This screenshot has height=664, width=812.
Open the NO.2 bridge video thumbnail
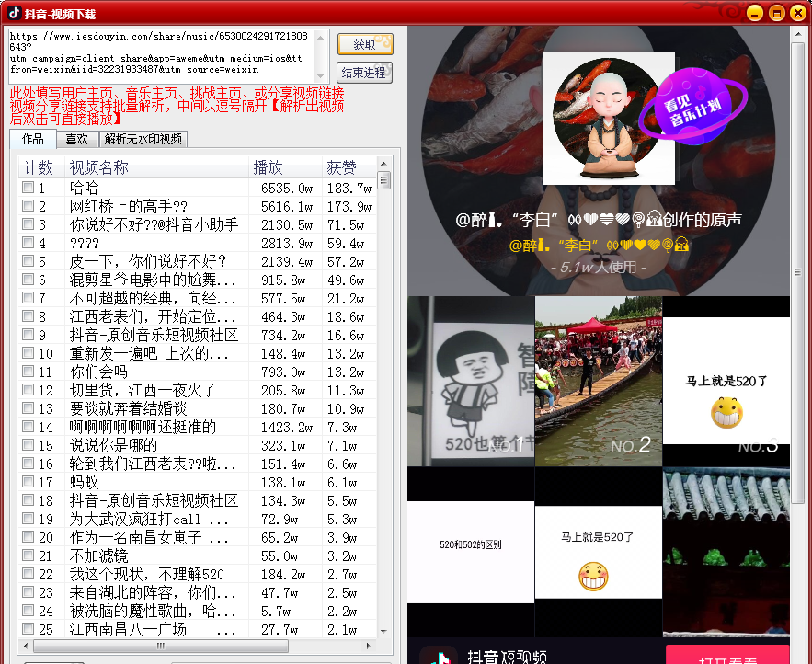(598, 382)
